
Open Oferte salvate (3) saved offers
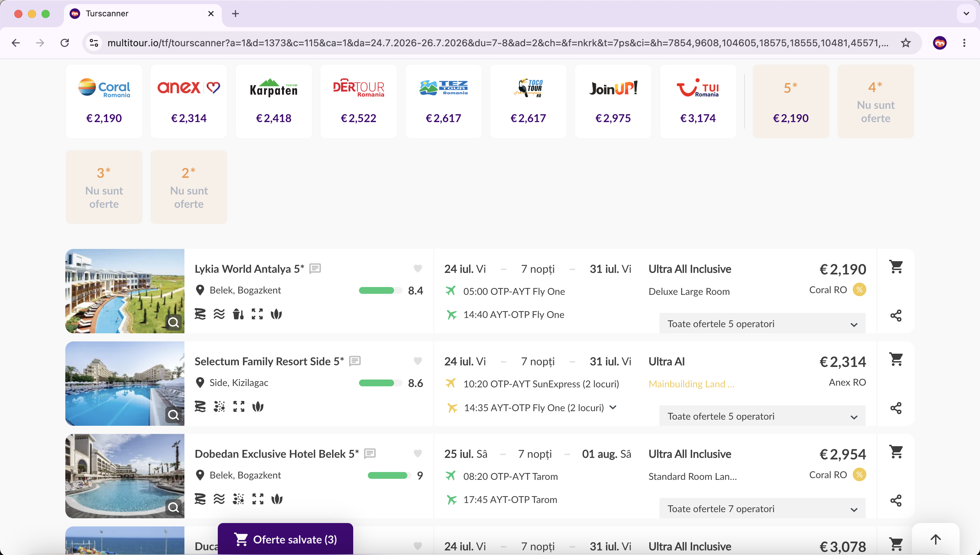pyautogui.click(x=285, y=539)
